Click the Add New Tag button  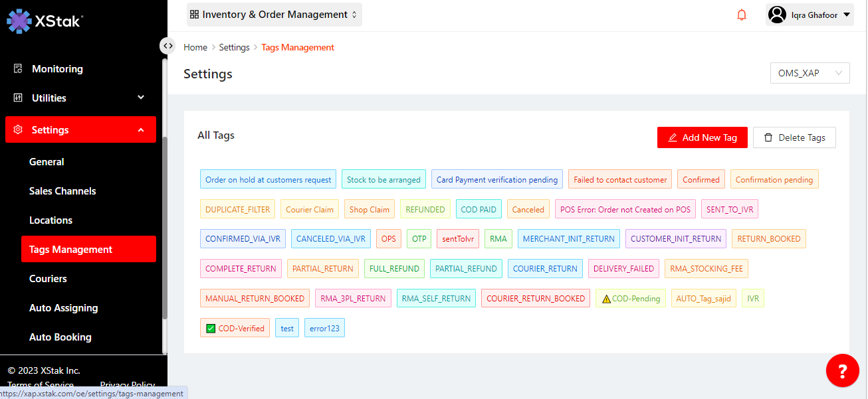(x=702, y=137)
